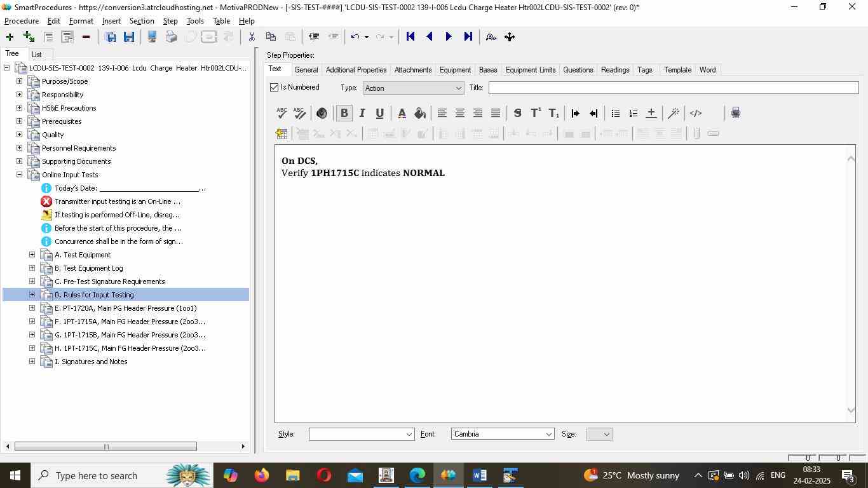Viewport: 868px width, 488px height.
Task: Align text left
Action: [x=442, y=113]
